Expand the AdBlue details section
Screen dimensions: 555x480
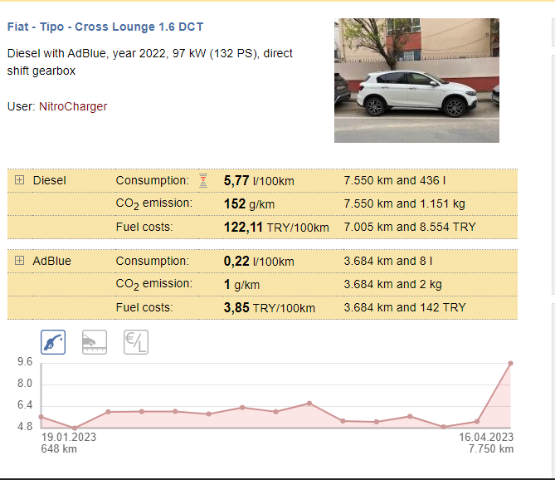click(19, 261)
